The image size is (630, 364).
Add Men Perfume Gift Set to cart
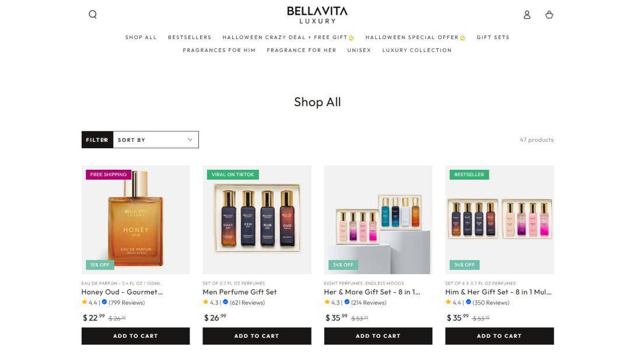257,336
